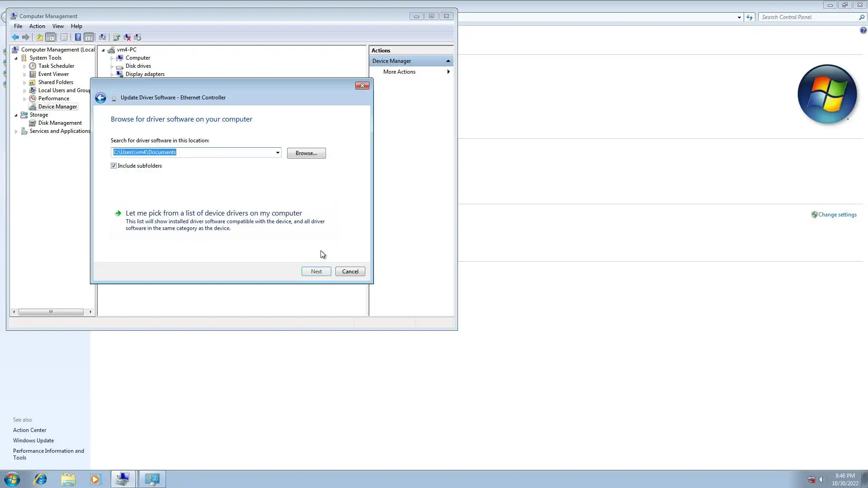Open the driver location path dropdown
The height and width of the screenshot is (488, 868).
278,153
